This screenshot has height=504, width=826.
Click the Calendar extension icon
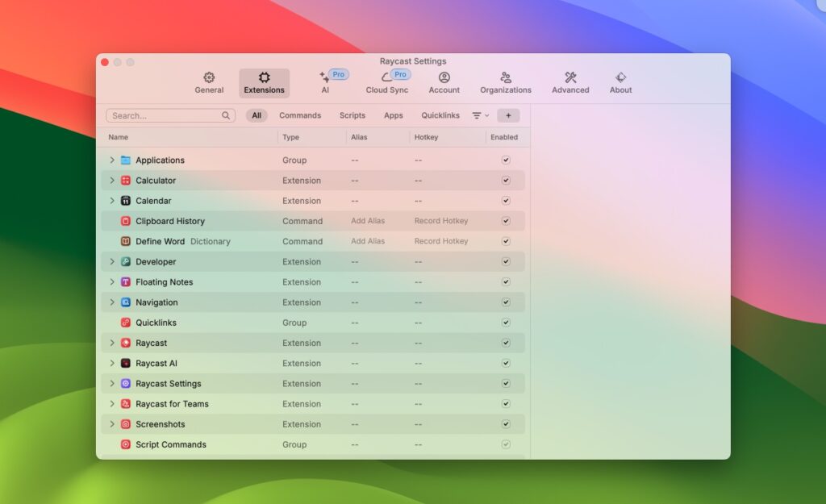point(125,200)
